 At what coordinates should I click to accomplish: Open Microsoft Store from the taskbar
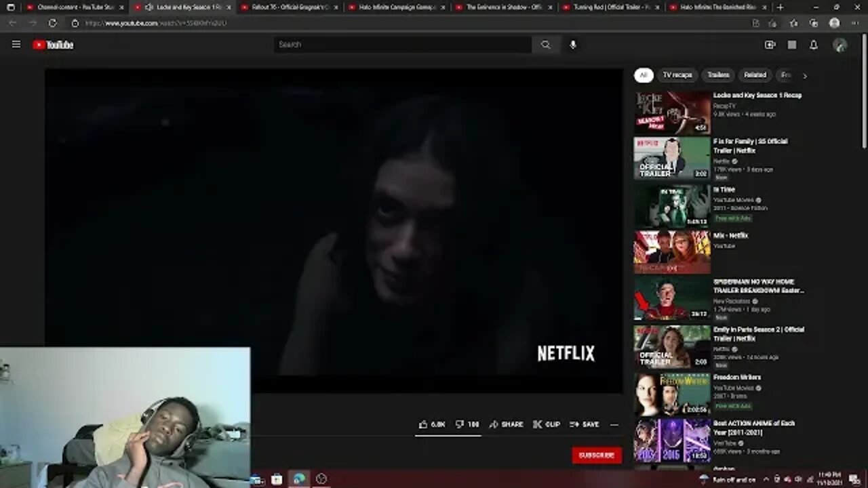[x=277, y=479]
